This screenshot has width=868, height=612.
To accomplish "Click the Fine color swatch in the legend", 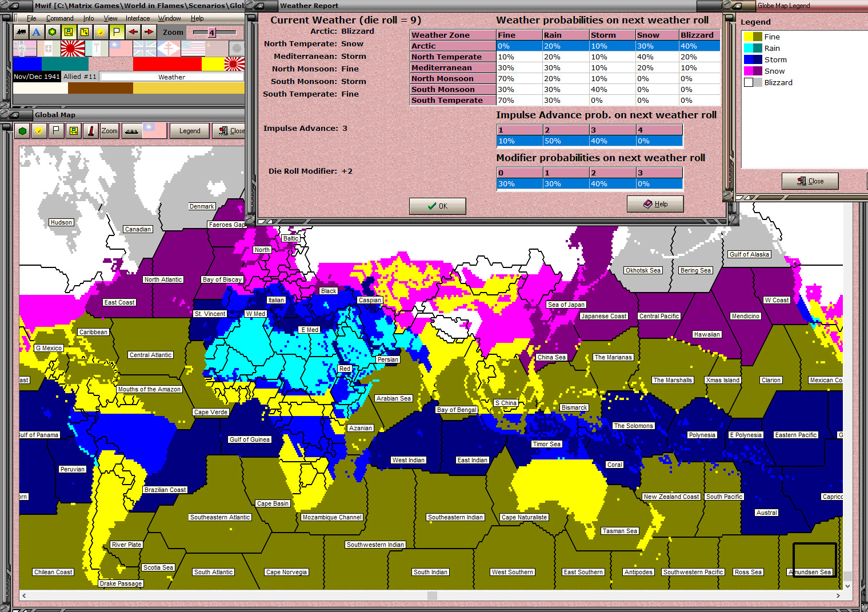I will click(x=753, y=37).
